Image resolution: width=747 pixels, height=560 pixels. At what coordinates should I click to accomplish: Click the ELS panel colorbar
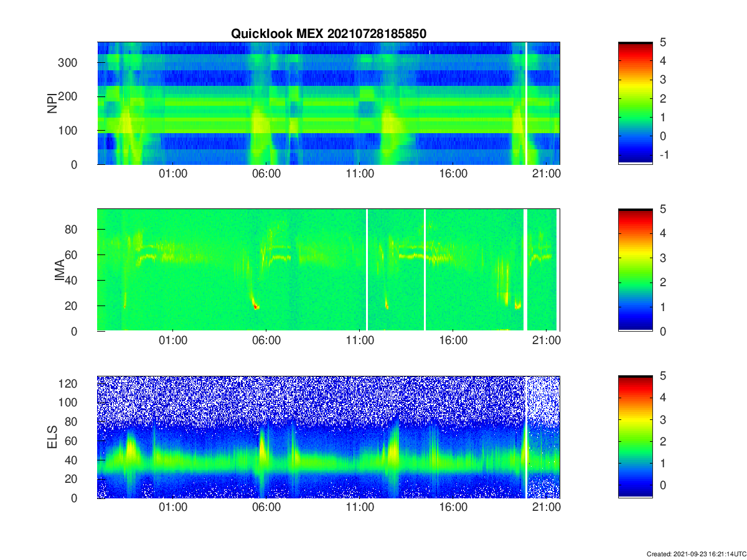tap(635, 437)
